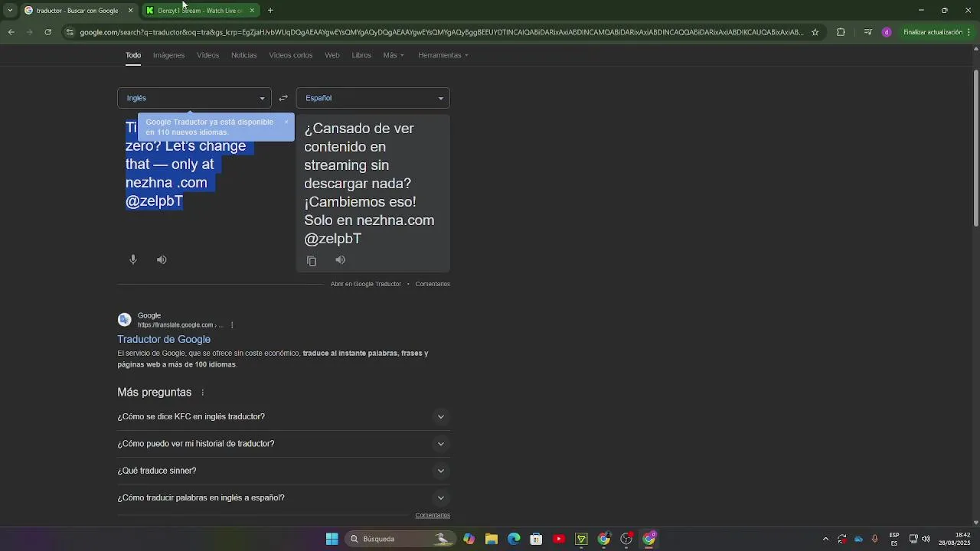
Task: Dismiss the Google Traductor new languages tooltip
Action: [x=286, y=122]
